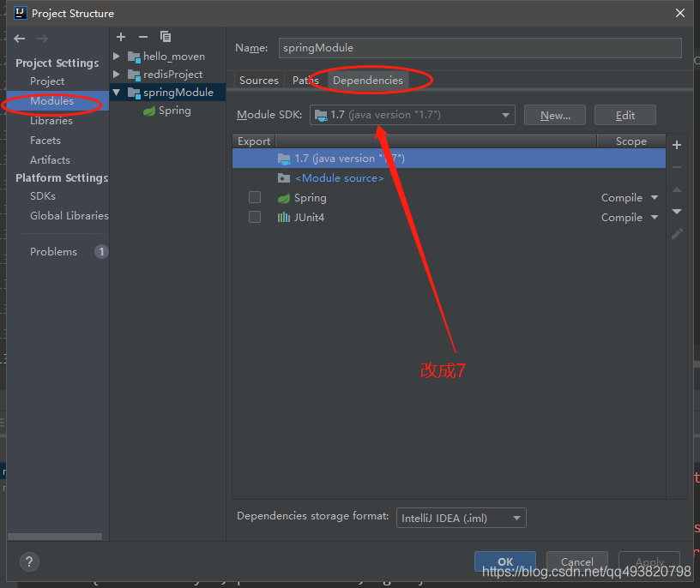The height and width of the screenshot is (588, 700).
Task: Add a dependency with the plus icon
Action: tap(677, 145)
